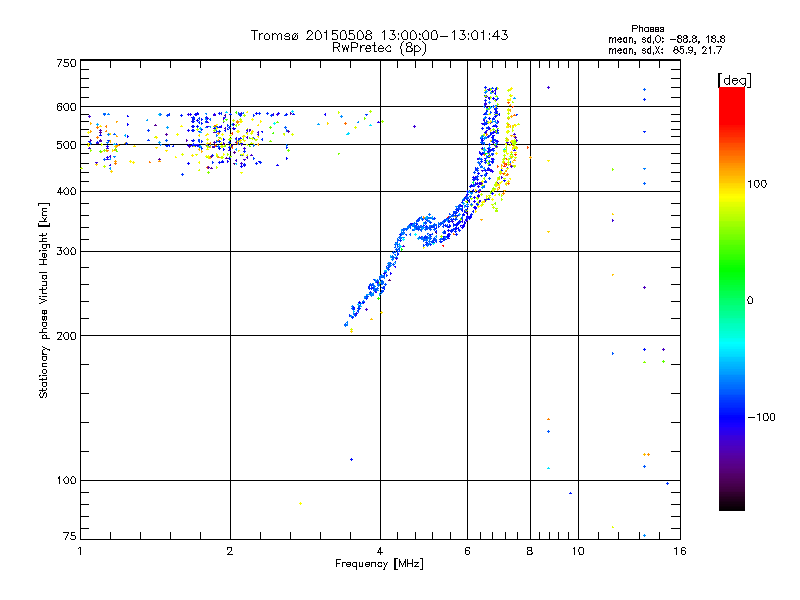This screenshot has width=800, height=600.
Task: Click the isolated yellow data point below 100 km near 2.8 MHz
Action: click(301, 504)
